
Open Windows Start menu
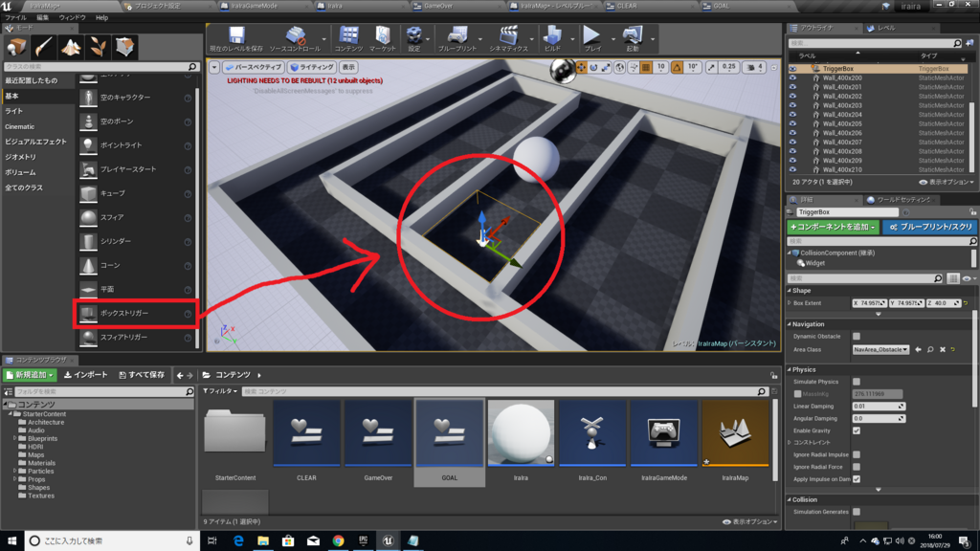(11, 540)
